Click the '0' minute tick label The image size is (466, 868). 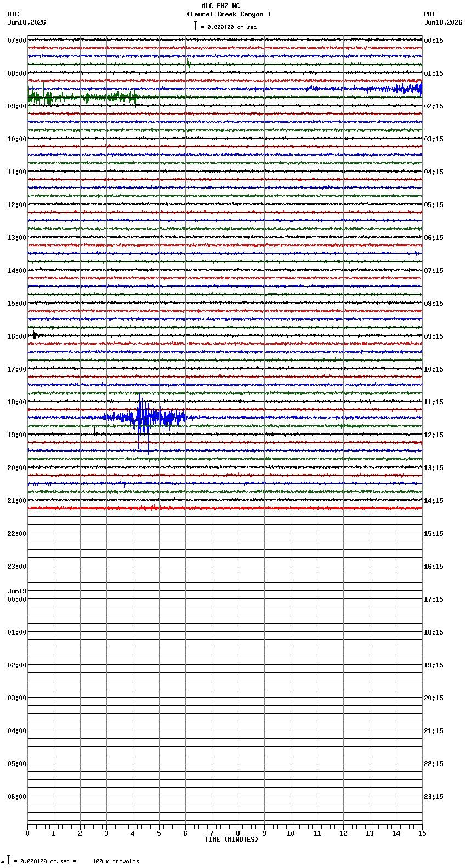pyautogui.click(x=27, y=833)
